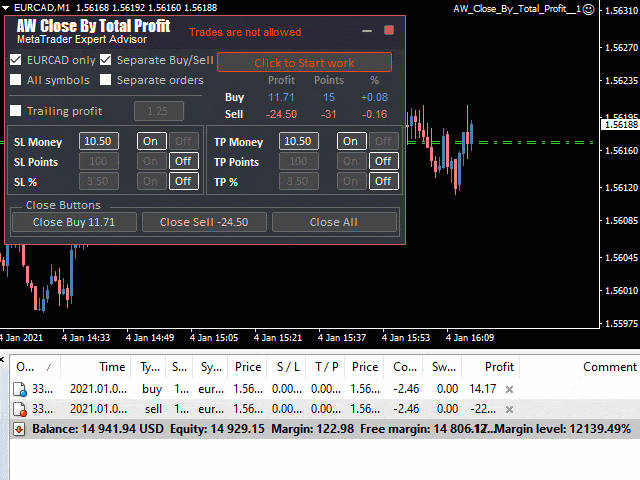The width and height of the screenshot is (640, 480).
Task: Click the smiley face expert advisor icon
Action: click(588, 8)
